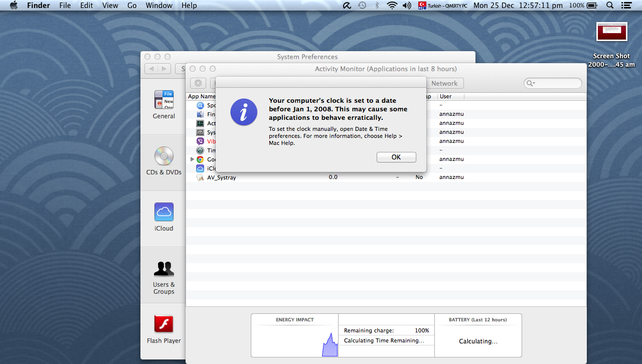Open the Window menu
642x364 pixels.
(159, 6)
